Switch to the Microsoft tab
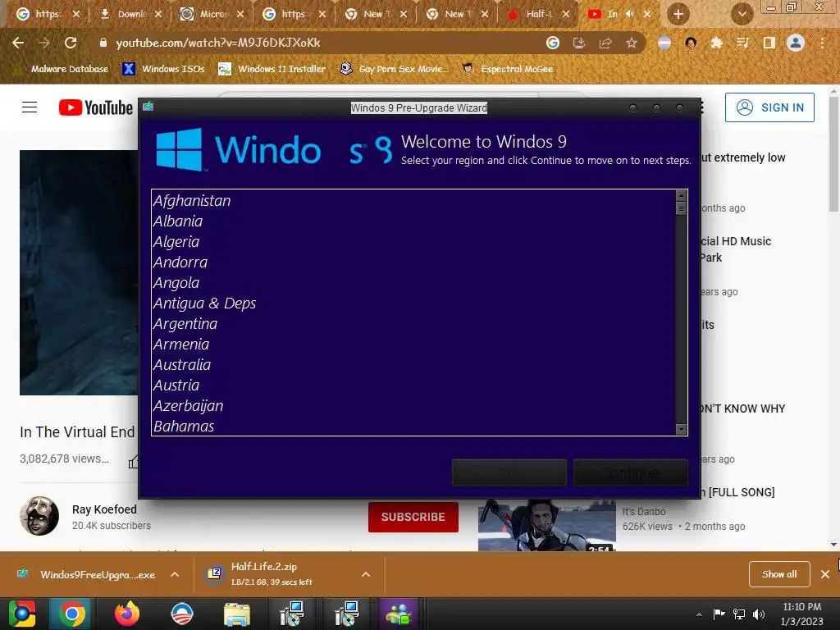The height and width of the screenshot is (630, 840). pyautogui.click(x=212, y=14)
